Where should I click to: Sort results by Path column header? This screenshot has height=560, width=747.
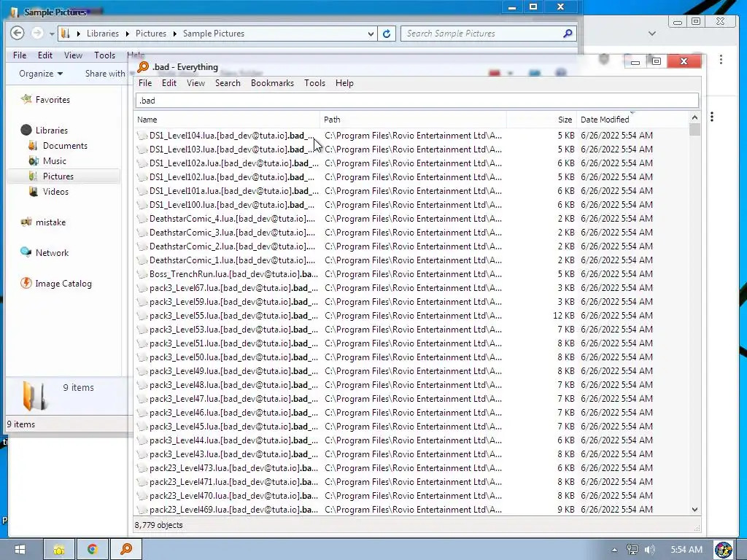(413, 120)
